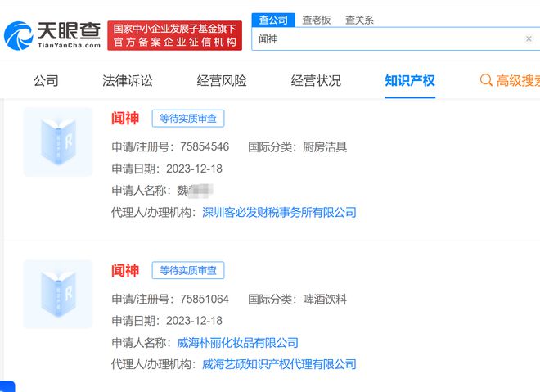
Task: Open the 闻神 trademark title in 厨房洁具 entry
Action: tap(125, 119)
